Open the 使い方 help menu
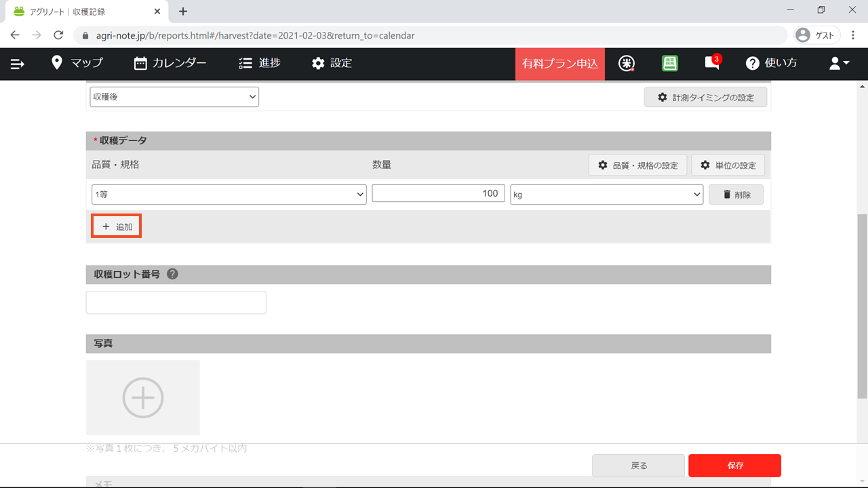The image size is (868, 488). pos(772,63)
